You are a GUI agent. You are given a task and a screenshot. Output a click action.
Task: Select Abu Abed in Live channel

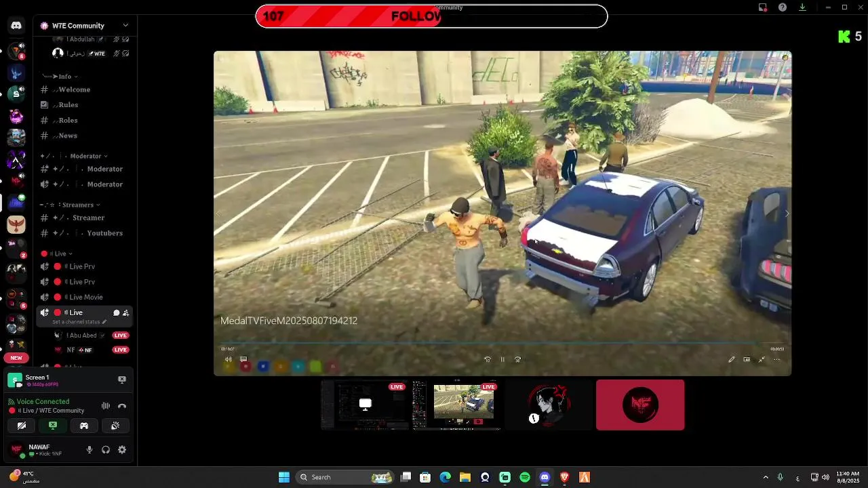90,335
